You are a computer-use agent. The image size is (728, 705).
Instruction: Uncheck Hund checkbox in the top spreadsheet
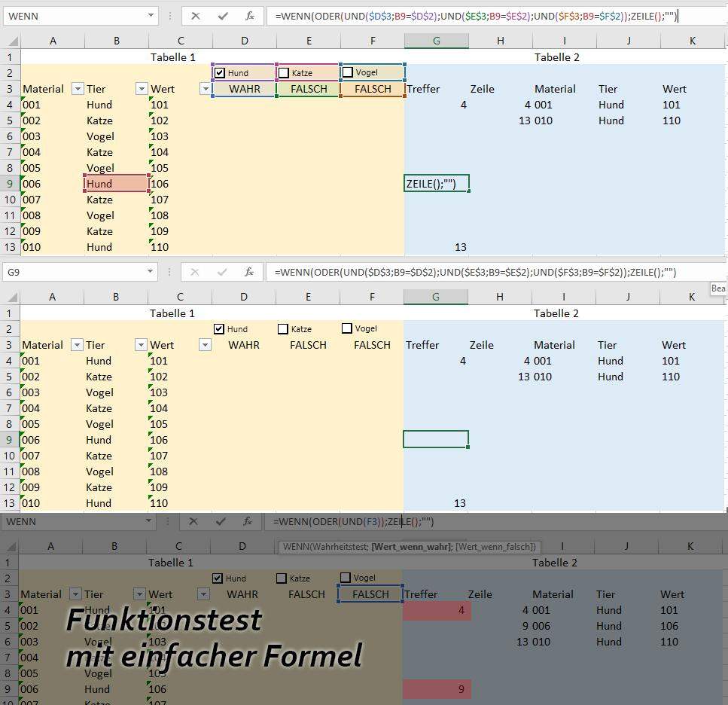[x=220, y=73]
